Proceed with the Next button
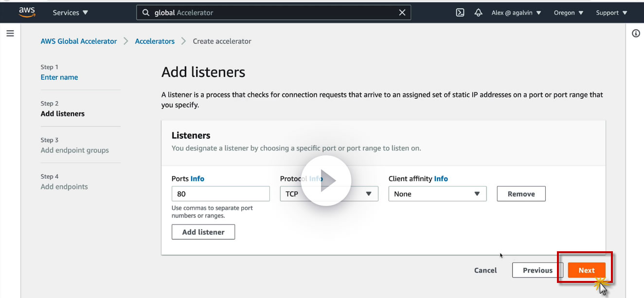The height and width of the screenshot is (298, 644). [587, 270]
